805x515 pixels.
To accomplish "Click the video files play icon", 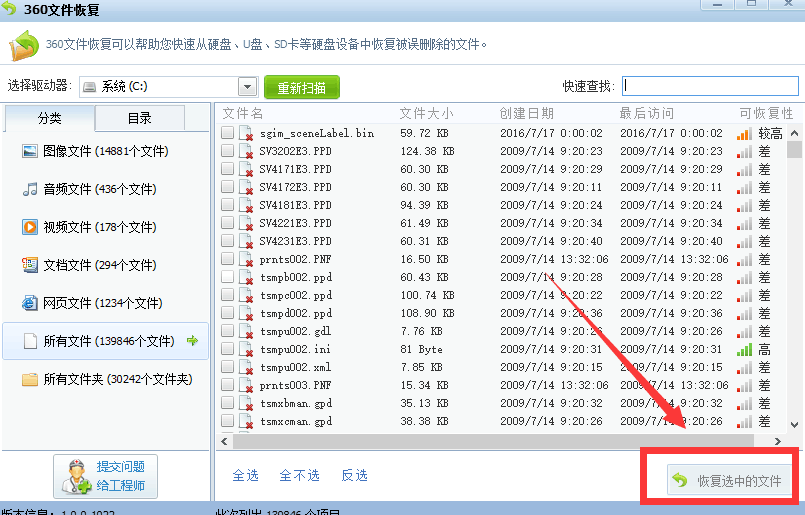I will (30, 226).
